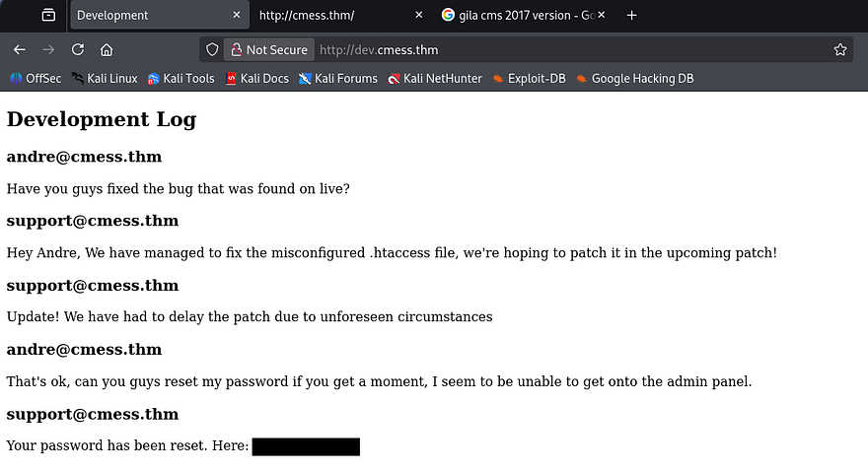This screenshot has height=472, width=868.
Task: Open a new tab with plus button
Action: [632, 15]
